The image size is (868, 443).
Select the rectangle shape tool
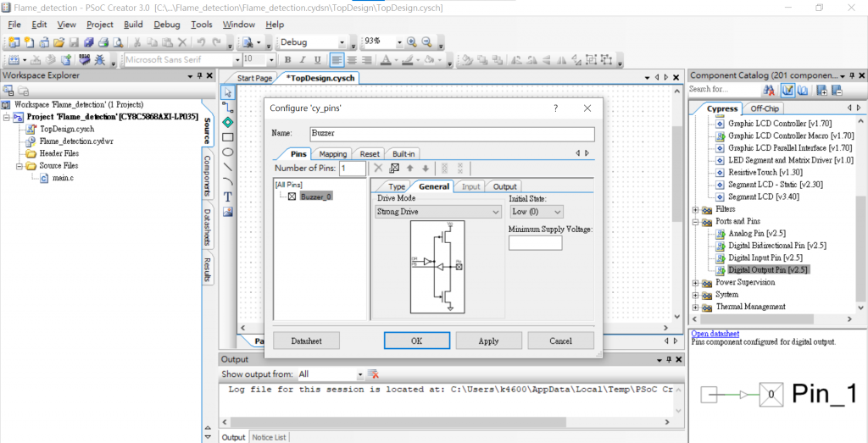[227, 136]
